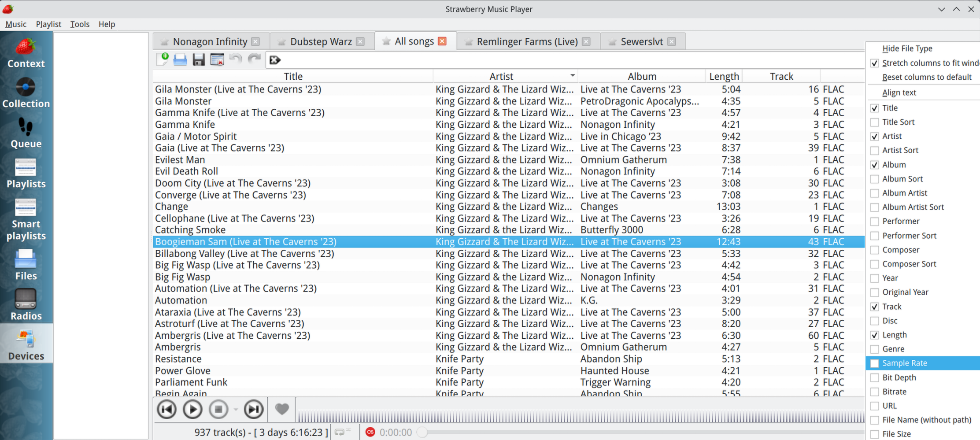
Task: Enable the Bitrate column
Action: (x=875, y=392)
